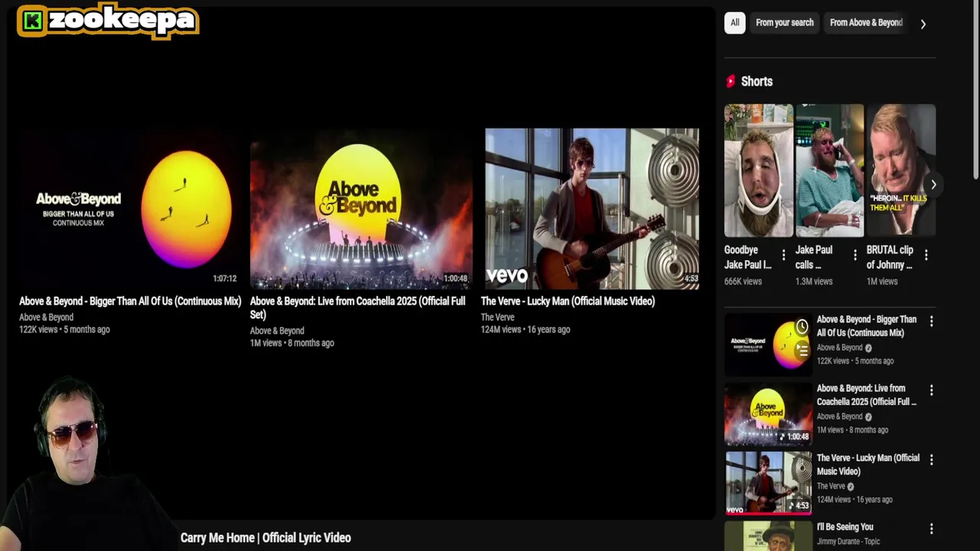This screenshot has width=980, height=551.
Task: Click BRUTAL clip of Johnny short title
Action: (890, 257)
